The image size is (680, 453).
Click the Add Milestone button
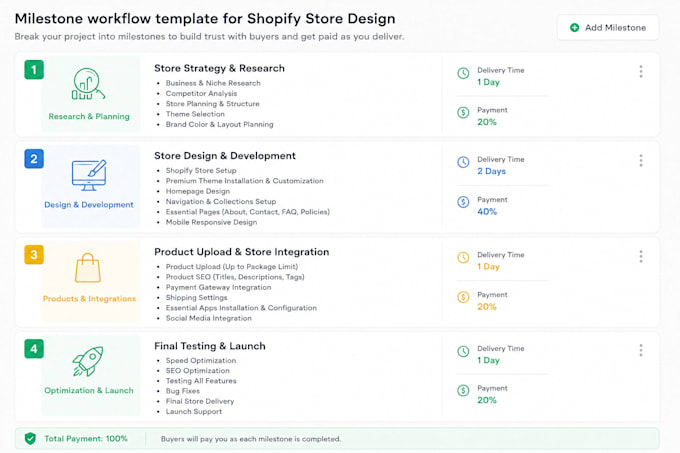pos(608,28)
